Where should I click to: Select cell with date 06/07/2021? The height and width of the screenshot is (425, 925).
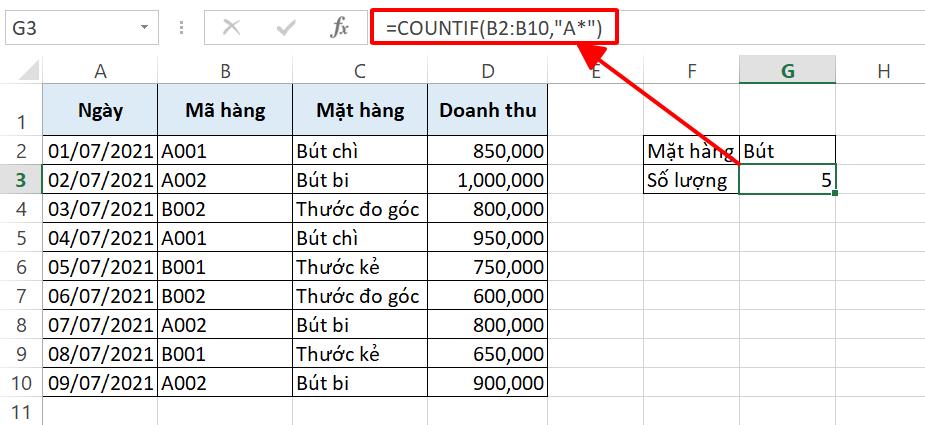coord(100,295)
